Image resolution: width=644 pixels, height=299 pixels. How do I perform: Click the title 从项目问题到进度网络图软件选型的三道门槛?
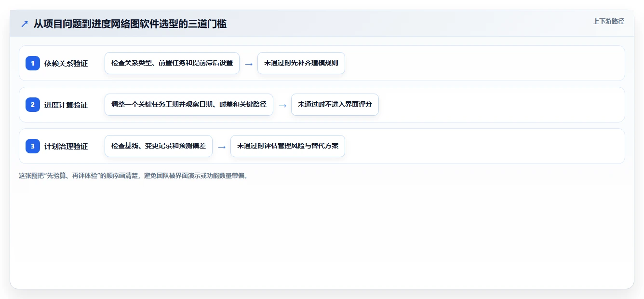click(x=130, y=24)
